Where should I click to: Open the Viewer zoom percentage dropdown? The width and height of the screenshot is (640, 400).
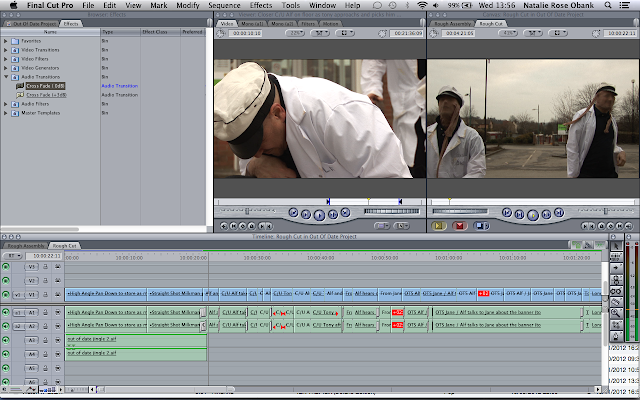point(295,33)
